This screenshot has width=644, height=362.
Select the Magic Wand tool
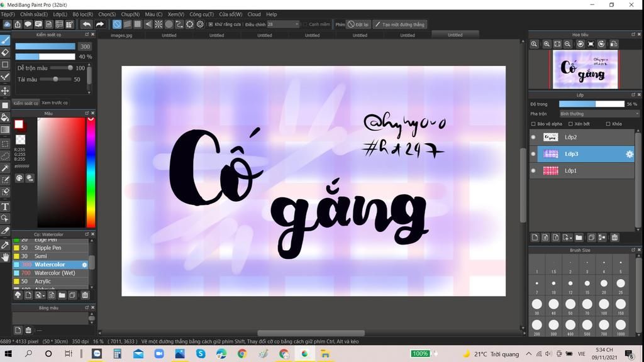click(5, 168)
